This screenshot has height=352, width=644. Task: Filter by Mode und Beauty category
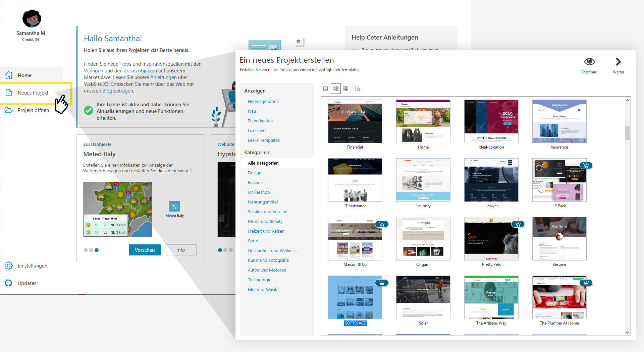[x=265, y=222]
